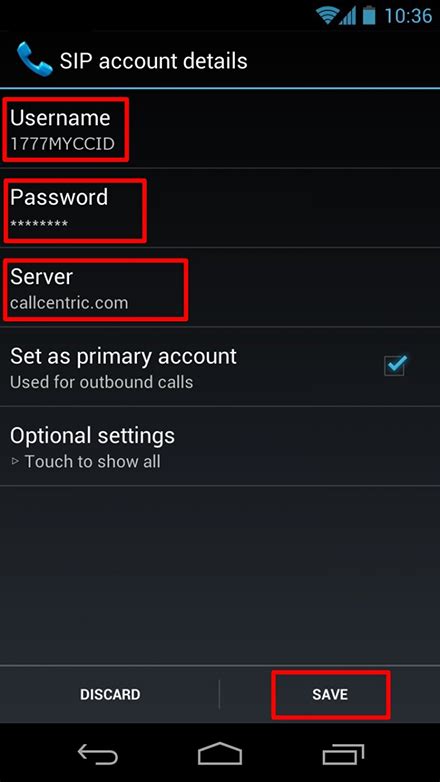The image size is (440, 782).
Task: Discard the SIP account changes
Action: coord(110,694)
